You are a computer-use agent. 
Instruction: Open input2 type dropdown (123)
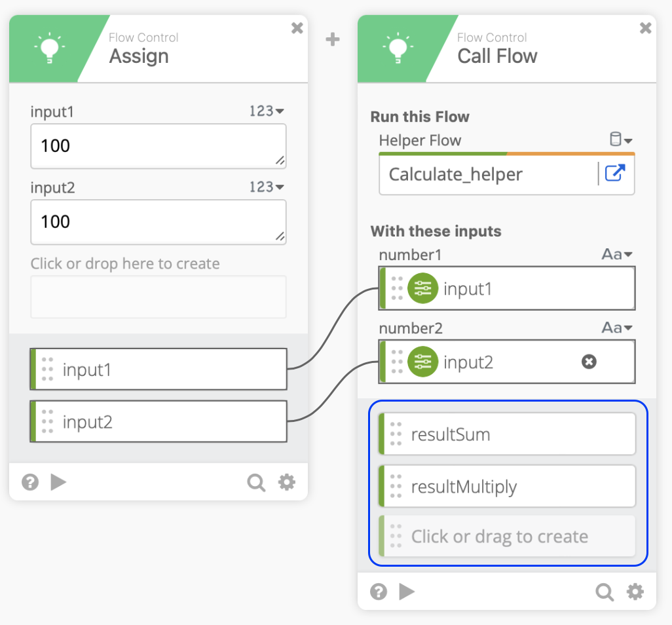click(x=266, y=187)
